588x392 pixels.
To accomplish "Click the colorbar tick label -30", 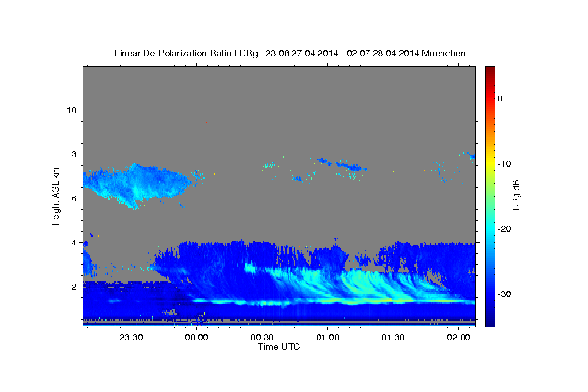I will (x=504, y=294).
